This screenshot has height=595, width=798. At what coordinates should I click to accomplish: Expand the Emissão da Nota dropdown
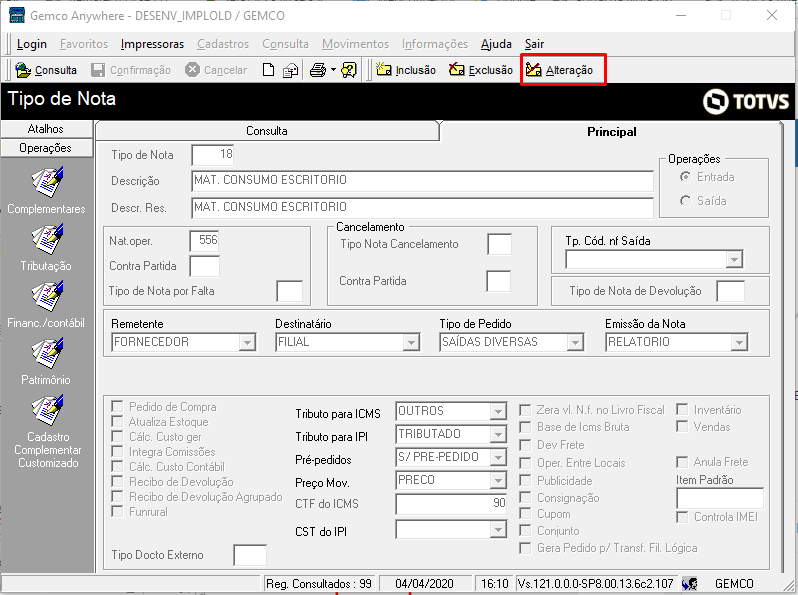click(739, 343)
